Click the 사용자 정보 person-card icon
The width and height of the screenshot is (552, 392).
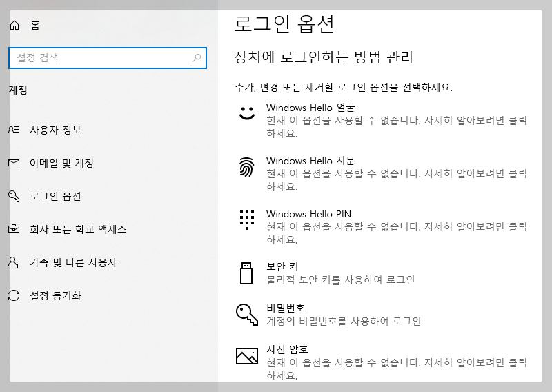(14, 130)
